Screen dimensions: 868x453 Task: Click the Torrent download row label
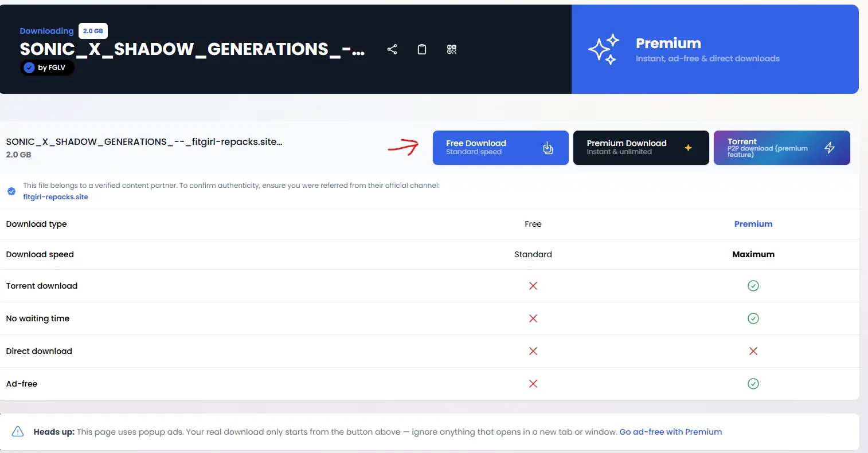tap(42, 286)
